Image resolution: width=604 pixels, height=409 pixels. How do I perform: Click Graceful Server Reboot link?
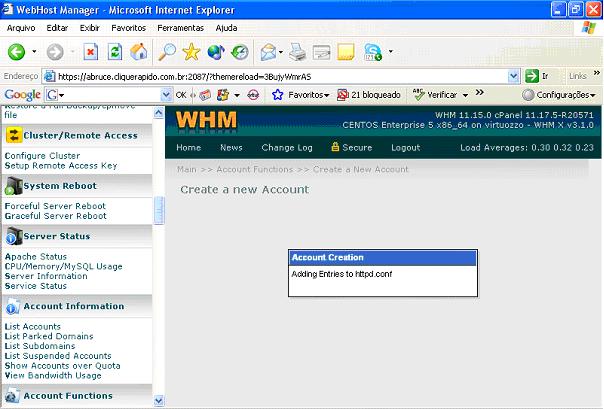(x=55, y=216)
